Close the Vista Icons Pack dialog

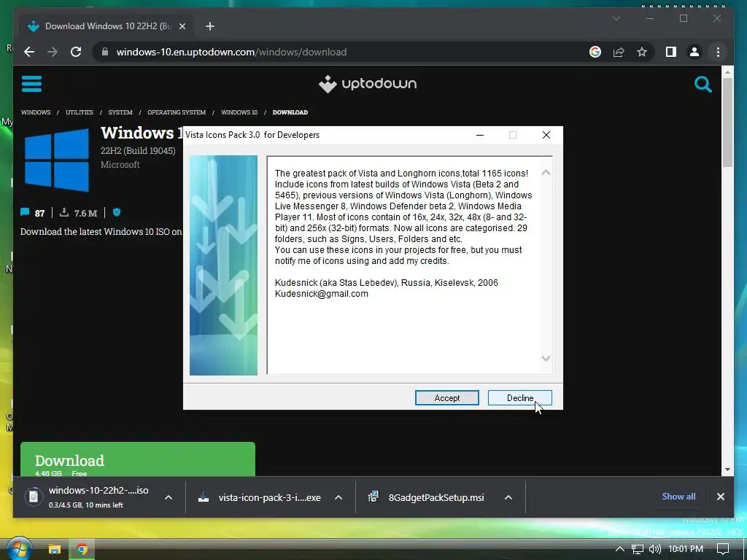(x=546, y=135)
